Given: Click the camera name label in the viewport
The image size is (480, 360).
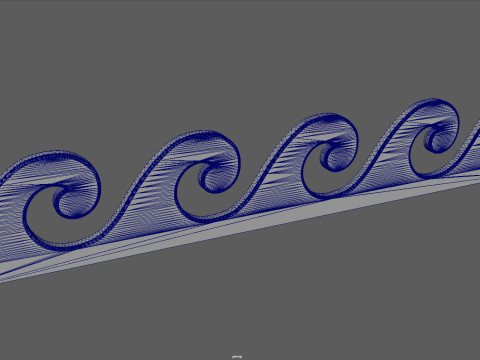Looking at the screenshot, I should click(237, 357).
